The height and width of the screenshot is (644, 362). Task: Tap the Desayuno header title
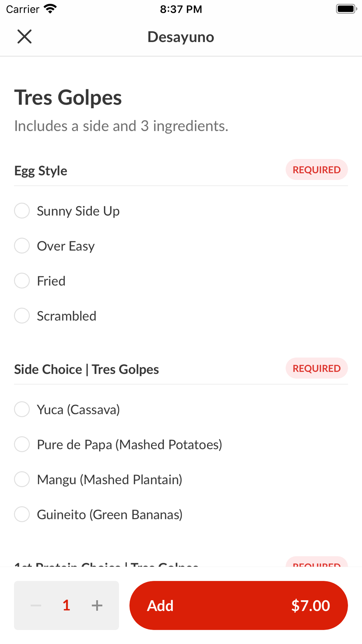point(181,37)
